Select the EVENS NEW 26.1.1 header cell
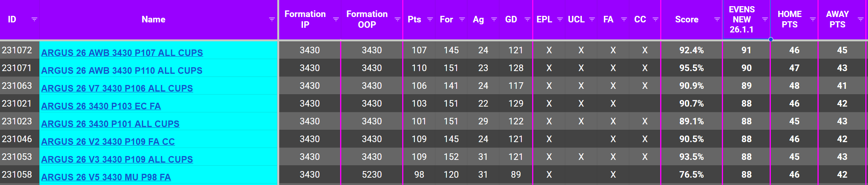This screenshot has height=185, width=868. coord(741,19)
